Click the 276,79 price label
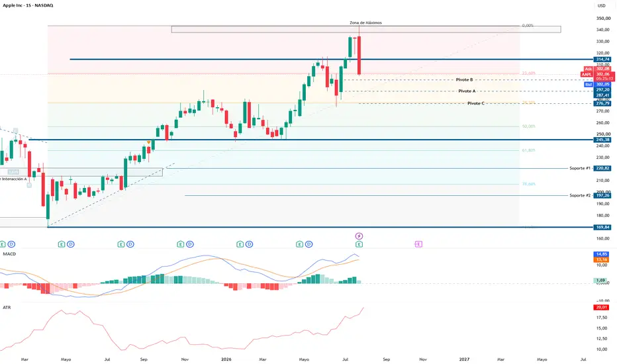This screenshot has height=364, width=617. pos(602,103)
